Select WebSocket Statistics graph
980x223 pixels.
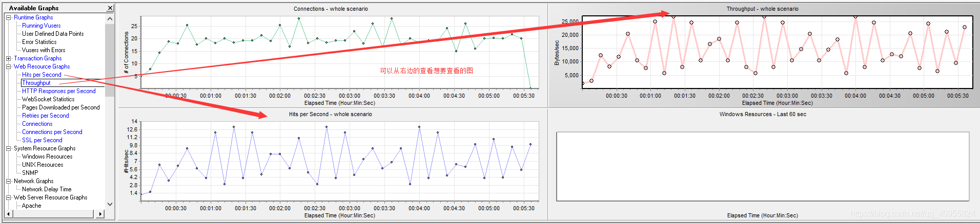pyautogui.click(x=48, y=99)
